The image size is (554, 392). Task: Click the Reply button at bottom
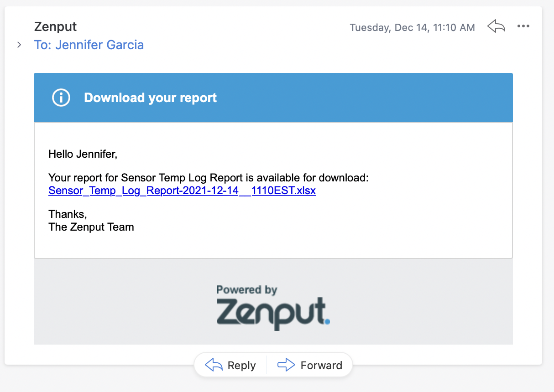click(x=230, y=365)
